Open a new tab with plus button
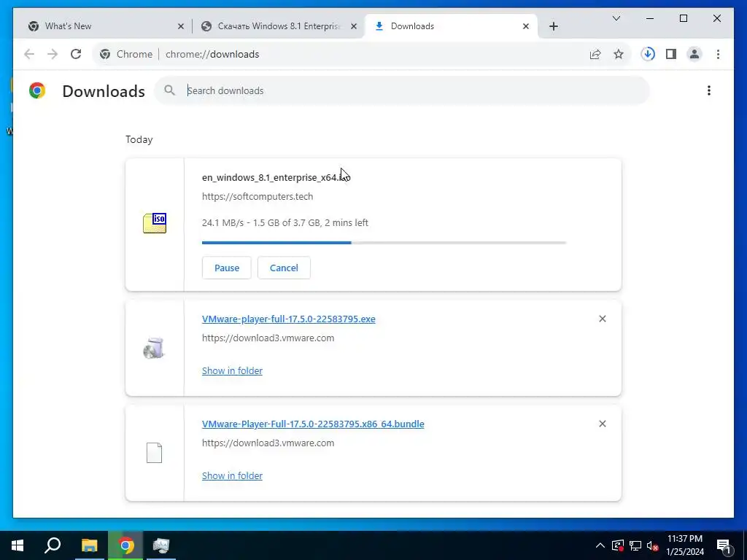Viewport: 747px width, 560px height. [x=553, y=26]
